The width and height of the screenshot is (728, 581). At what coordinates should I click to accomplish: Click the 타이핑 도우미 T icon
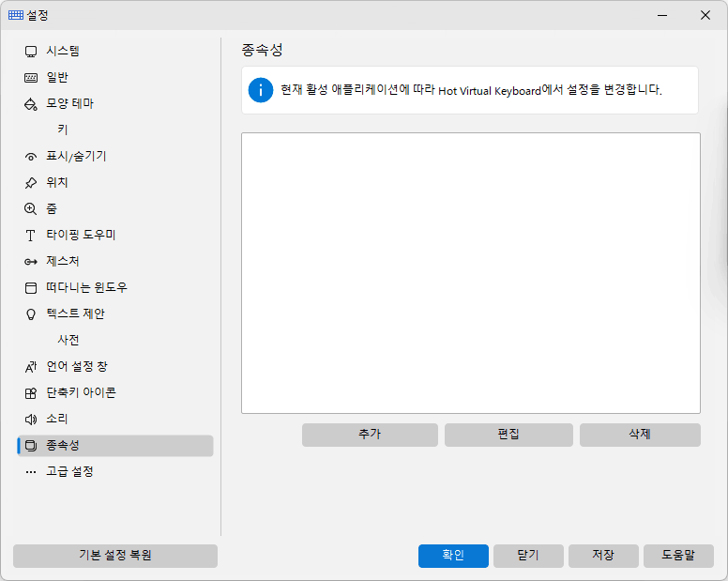31,236
